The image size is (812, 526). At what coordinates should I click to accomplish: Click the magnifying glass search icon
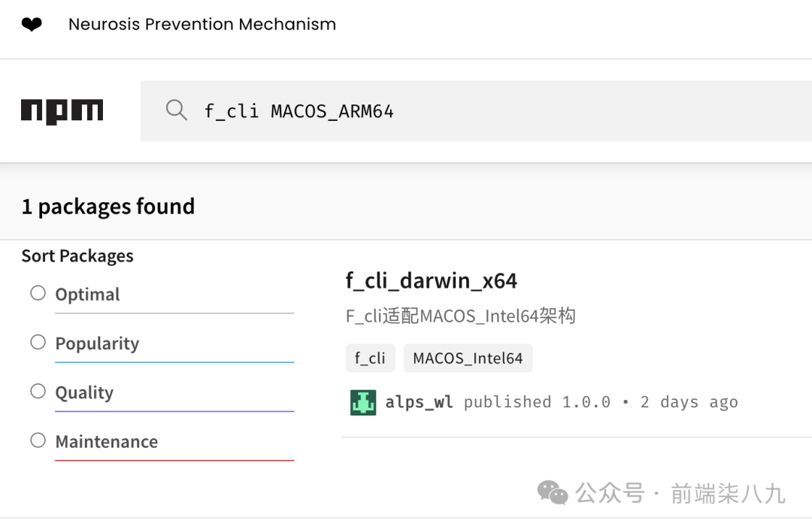click(x=177, y=110)
